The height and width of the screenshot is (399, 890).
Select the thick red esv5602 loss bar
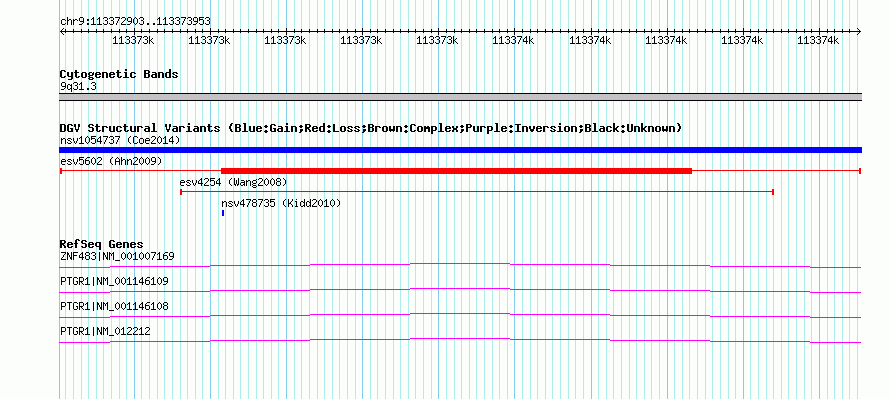pyautogui.click(x=456, y=171)
